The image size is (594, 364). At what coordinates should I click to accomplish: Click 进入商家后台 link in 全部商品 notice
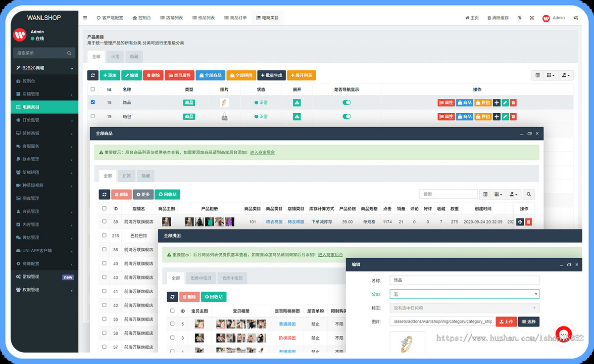(262, 152)
